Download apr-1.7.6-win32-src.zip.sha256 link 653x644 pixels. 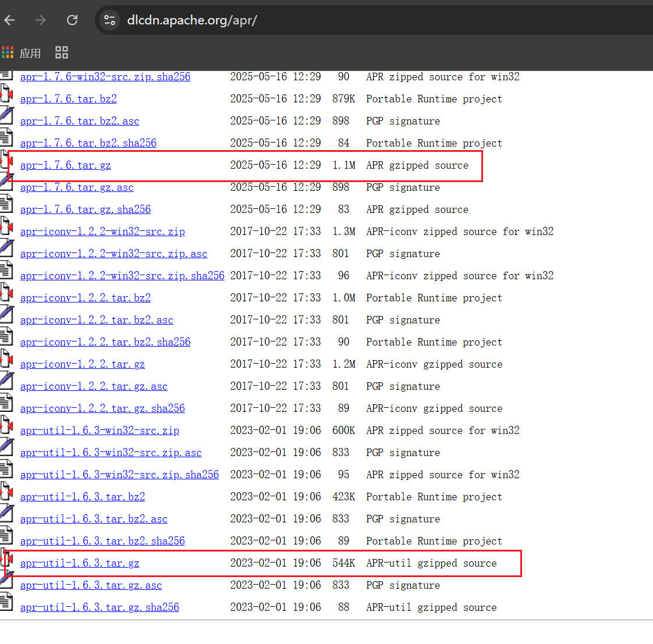[x=105, y=77]
